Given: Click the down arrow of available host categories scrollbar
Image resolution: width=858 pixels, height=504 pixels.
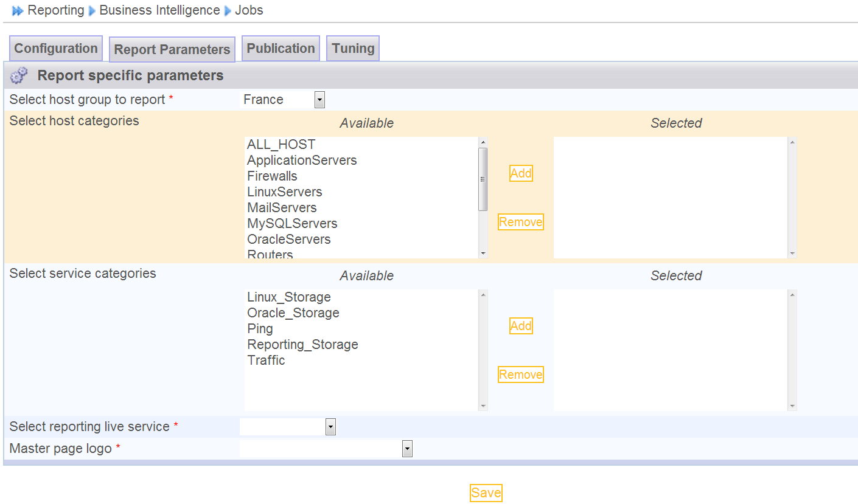Looking at the screenshot, I should tap(483, 254).
